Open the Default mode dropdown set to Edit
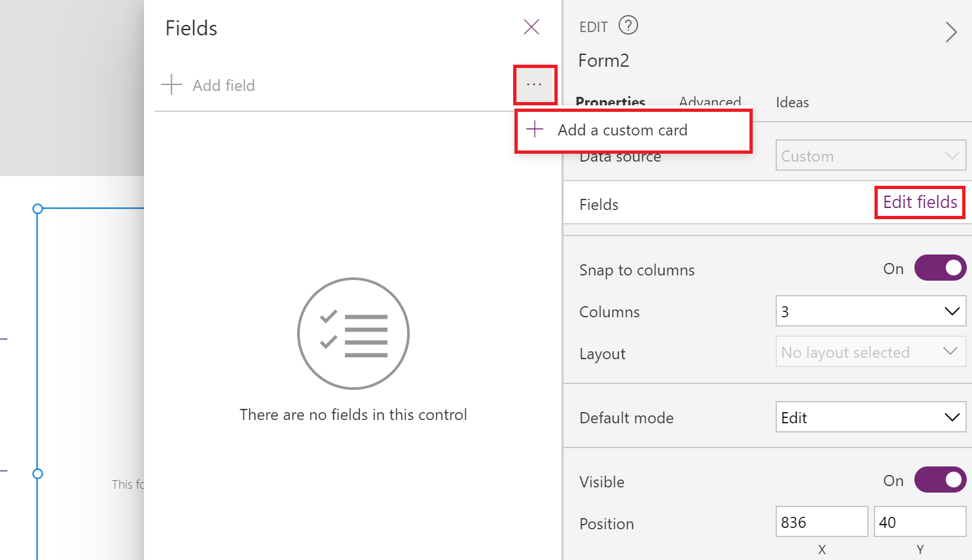972x560 pixels. click(871, 417)
